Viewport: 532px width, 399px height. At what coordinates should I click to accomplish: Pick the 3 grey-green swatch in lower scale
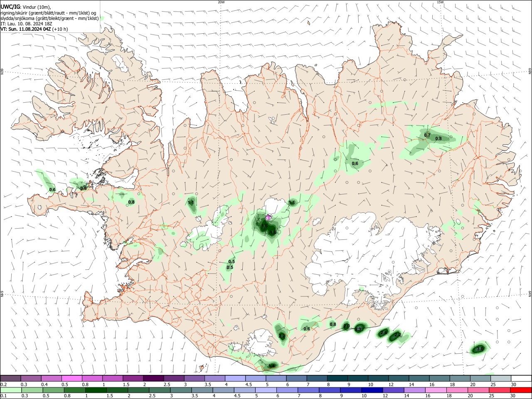pos(181,390)
